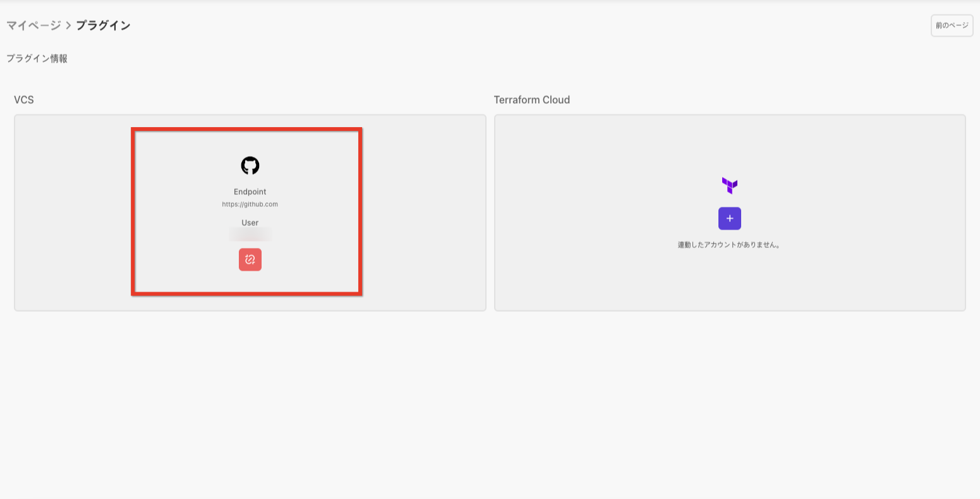The height and width of the screenshot is (499, 980).
Task: Click the GitHub logo icon
Action: click(250, 166)
